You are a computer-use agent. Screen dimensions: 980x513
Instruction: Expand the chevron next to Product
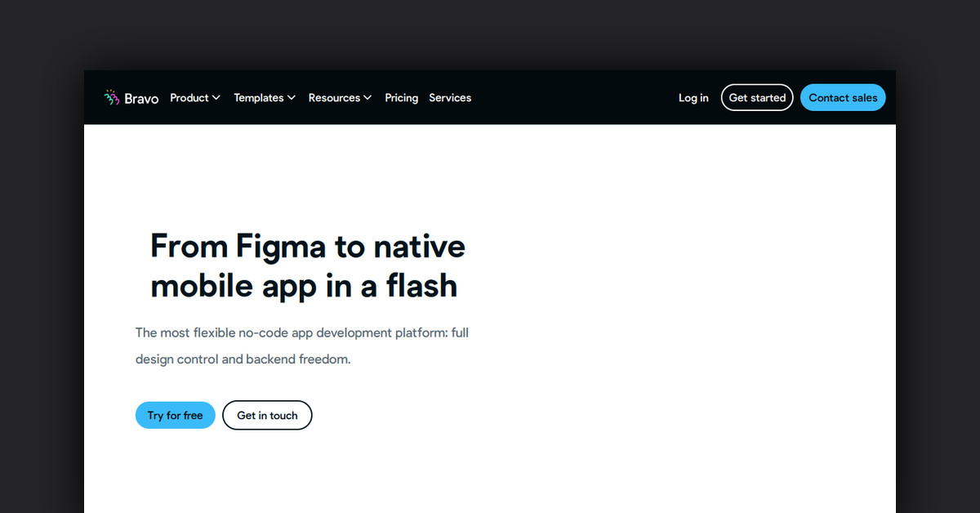click(216, 98)
